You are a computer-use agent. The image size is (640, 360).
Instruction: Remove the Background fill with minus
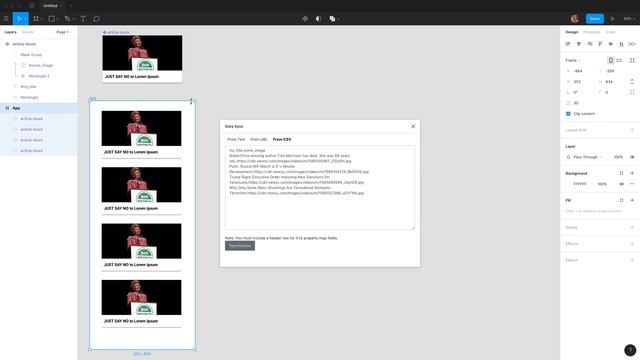coord(632,184)
